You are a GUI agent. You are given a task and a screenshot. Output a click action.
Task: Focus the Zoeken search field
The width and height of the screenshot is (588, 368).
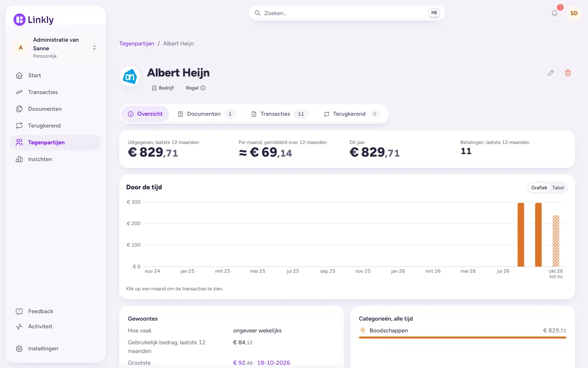click(347, 13)
